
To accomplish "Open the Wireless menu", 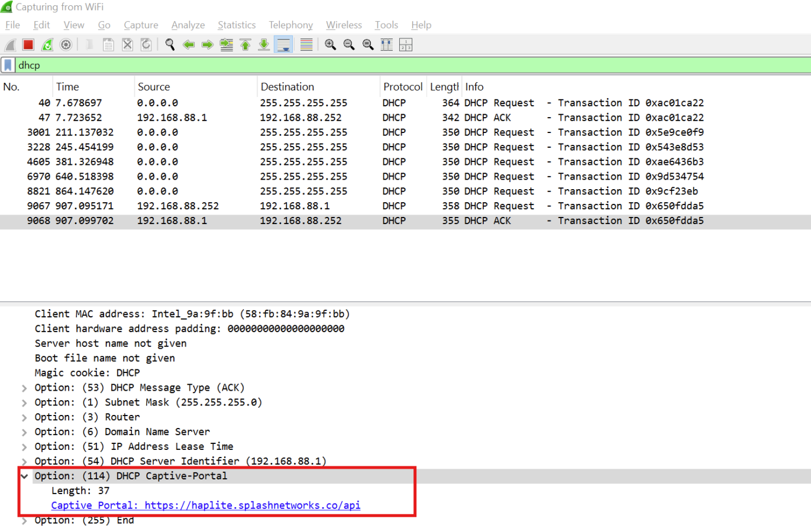I will click(x=344, y=25).
